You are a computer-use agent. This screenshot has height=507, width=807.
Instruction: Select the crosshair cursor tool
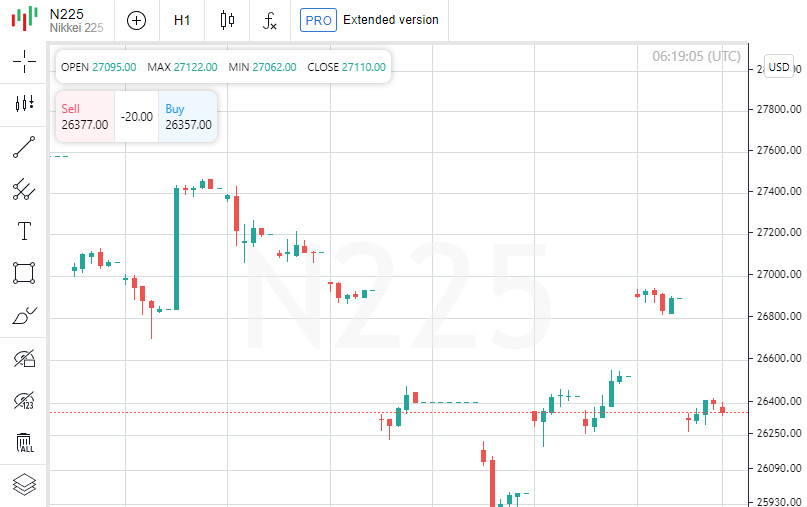24,61
